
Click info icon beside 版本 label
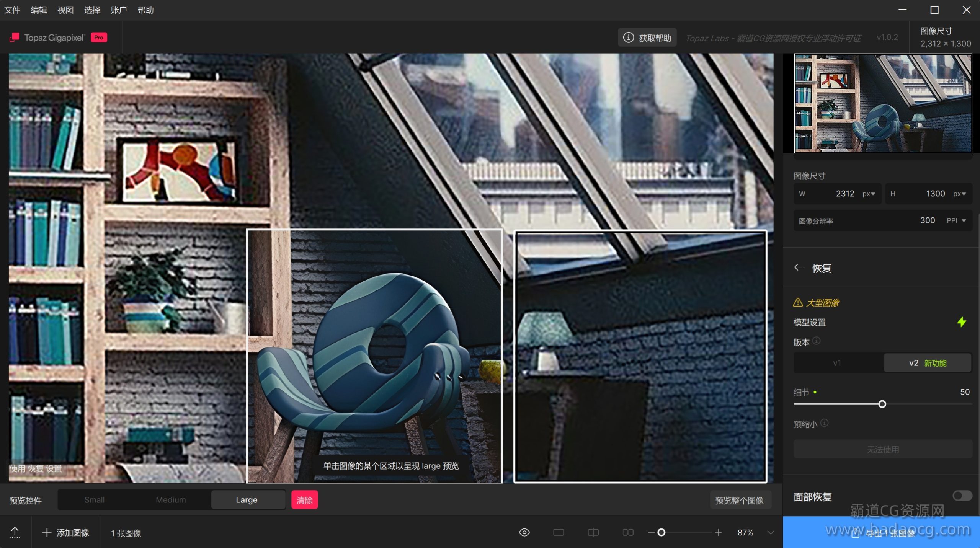(x=817, y=341)
